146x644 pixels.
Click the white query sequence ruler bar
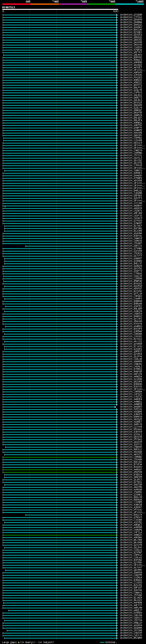[x=60, y=9]
